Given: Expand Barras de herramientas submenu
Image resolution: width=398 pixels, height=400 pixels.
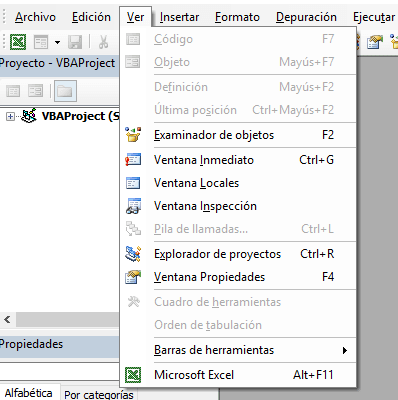Looking at the screenshot, I should click(238, 350).
